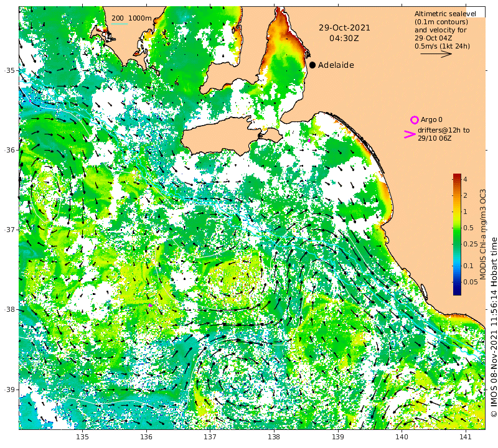Click the Adelaide label text
Viewport: 498px width, 448px height.
[336, 65]
